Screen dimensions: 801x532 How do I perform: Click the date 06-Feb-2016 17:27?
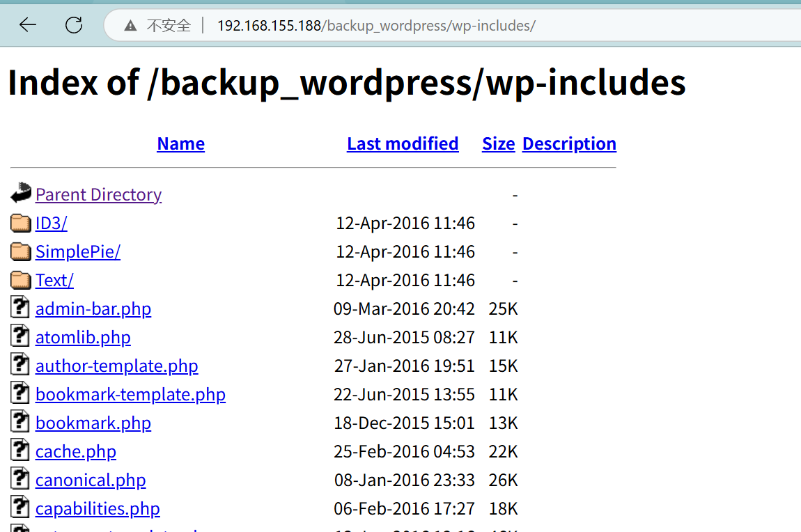coord(404,509)
